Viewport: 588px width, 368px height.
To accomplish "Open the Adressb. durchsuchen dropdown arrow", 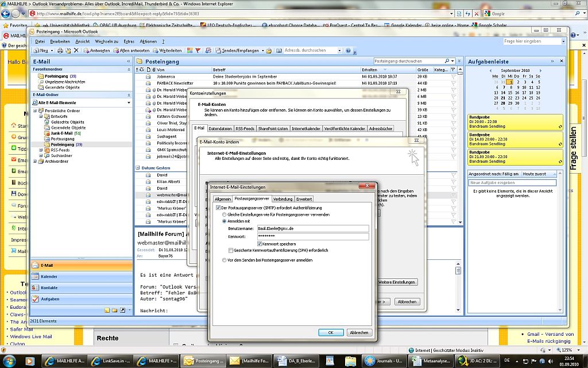I will tap(339, 51).
